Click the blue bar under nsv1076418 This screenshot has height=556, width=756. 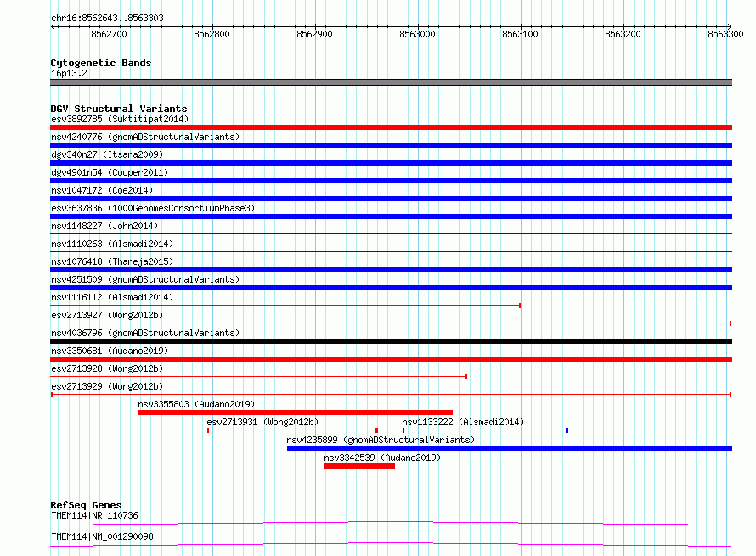[391, 270]
